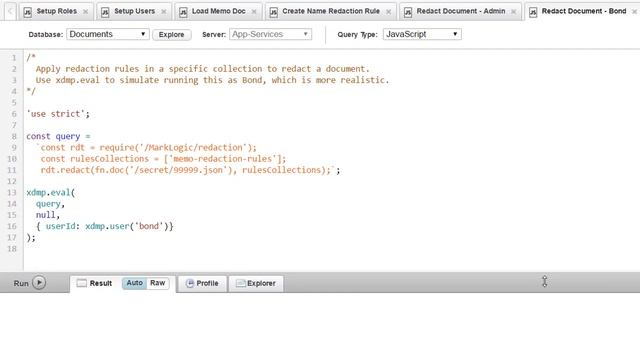
Task: Close the Setup Users tab
Action: click(164, 12)
